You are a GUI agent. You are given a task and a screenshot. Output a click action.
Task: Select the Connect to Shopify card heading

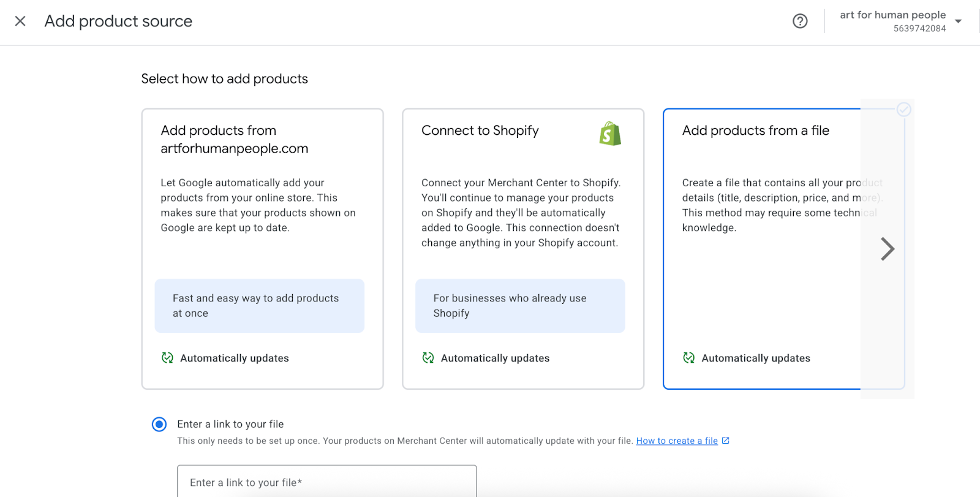click(x=480, y=131)
